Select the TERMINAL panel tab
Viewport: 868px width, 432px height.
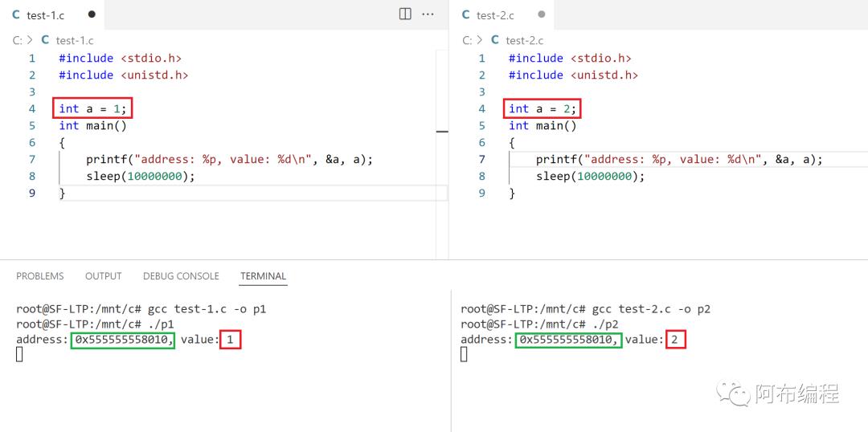[263, 276]
